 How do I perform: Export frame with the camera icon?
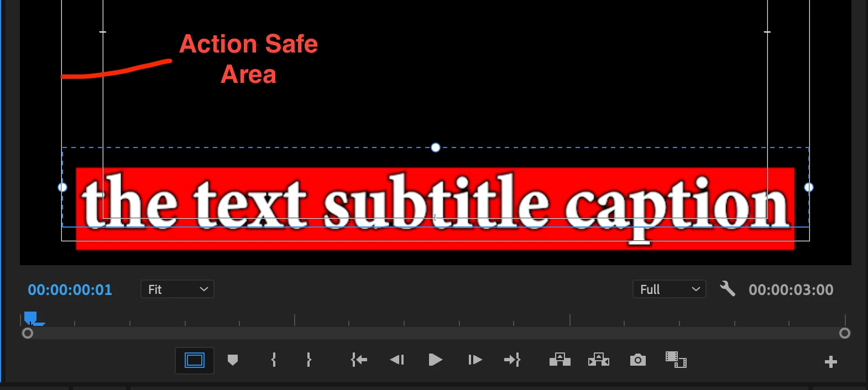click(638, 360)
